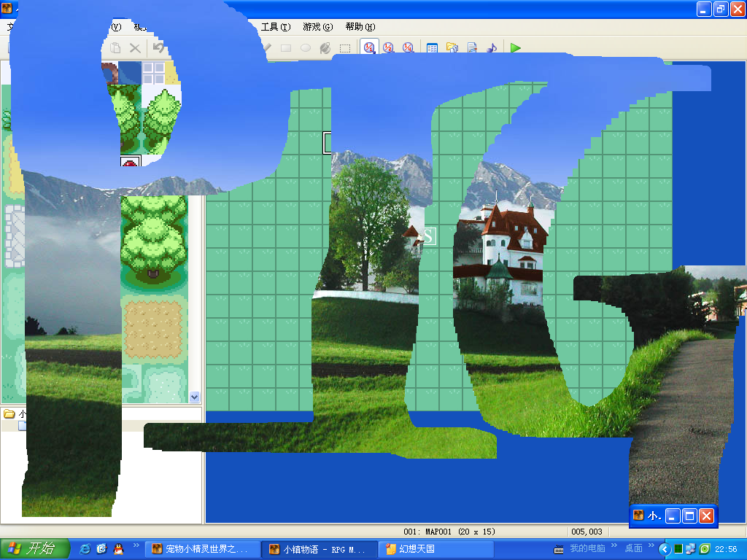The height and width of the screenshot is (560, 747).
Task: Switch to 幻想天国 folder taskbar button
Action: click(436, 549)
